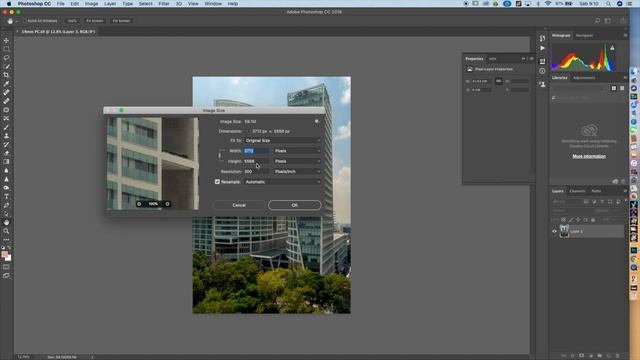
Task: Create new group folder icon
Action: coord(600,356)
